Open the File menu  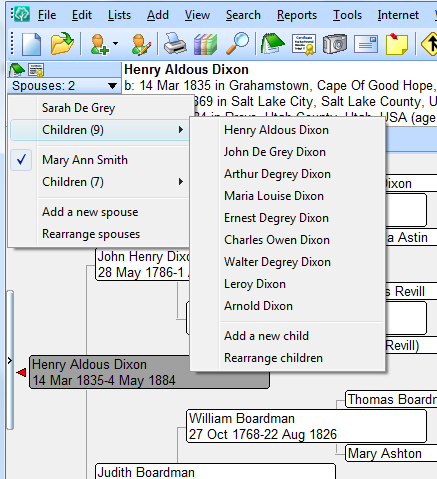coord(47,15)
